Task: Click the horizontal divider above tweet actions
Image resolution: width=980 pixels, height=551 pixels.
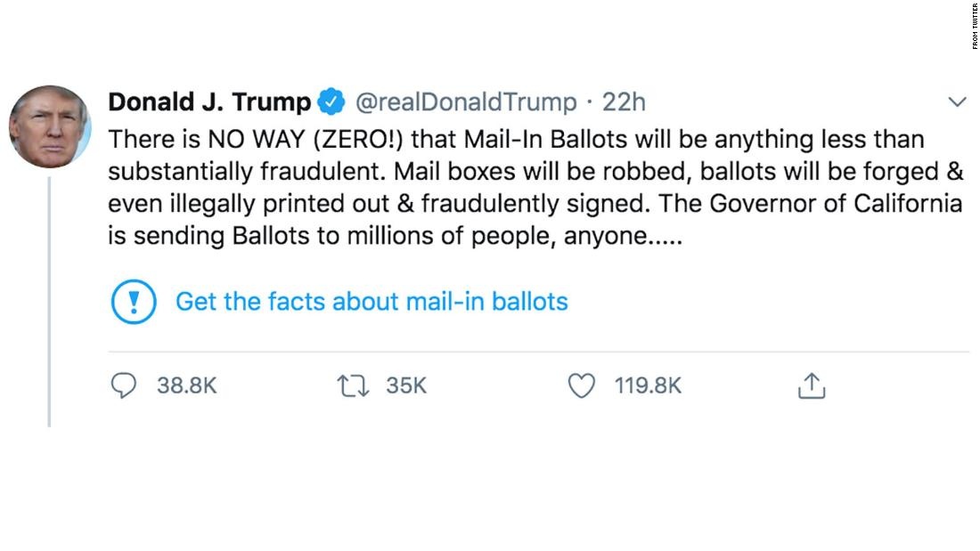Action: 535,352
